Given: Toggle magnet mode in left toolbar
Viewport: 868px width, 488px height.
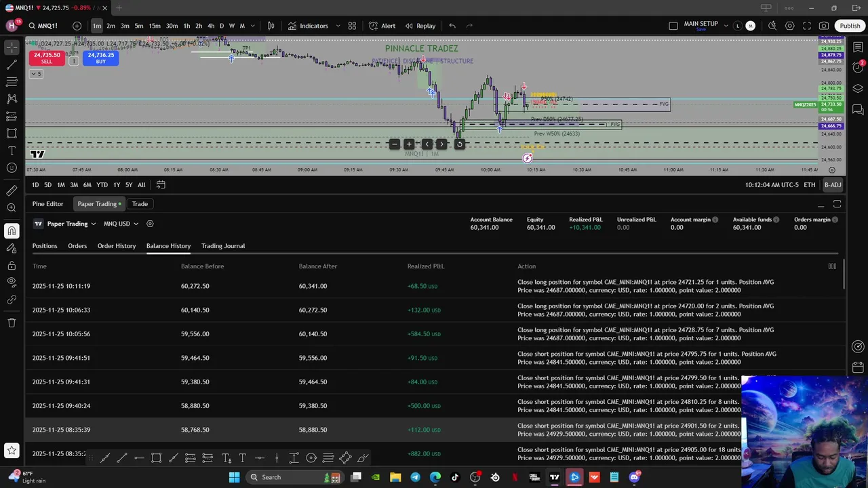Looking at the screenshot, I should point(12,231).
